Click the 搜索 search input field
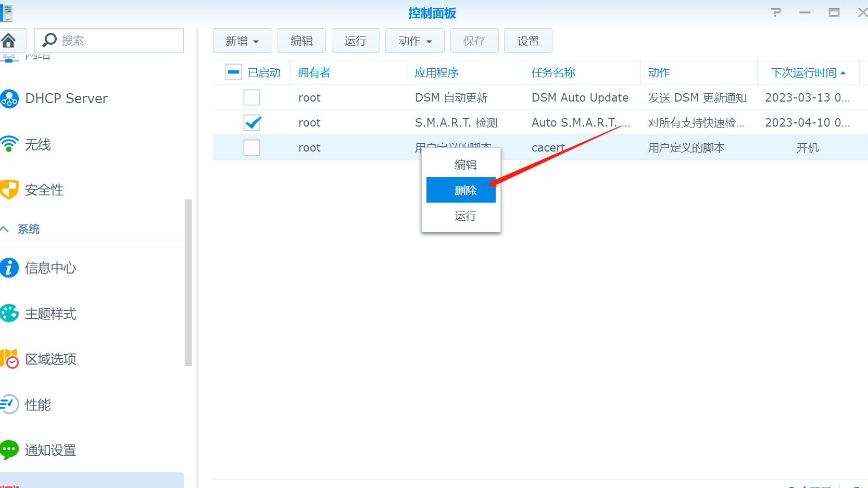Screen dimensions: 868x488 (109, 40)
